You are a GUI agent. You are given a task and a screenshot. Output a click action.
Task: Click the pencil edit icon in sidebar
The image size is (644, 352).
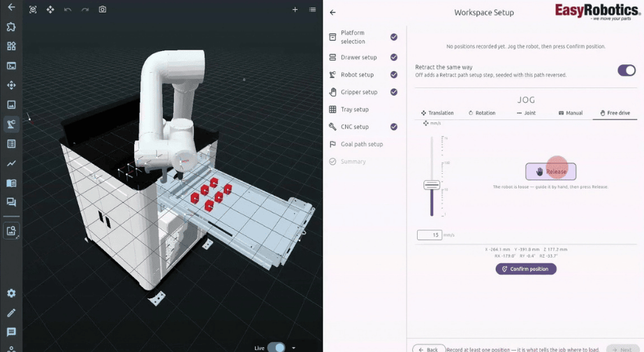pos(11,313)
